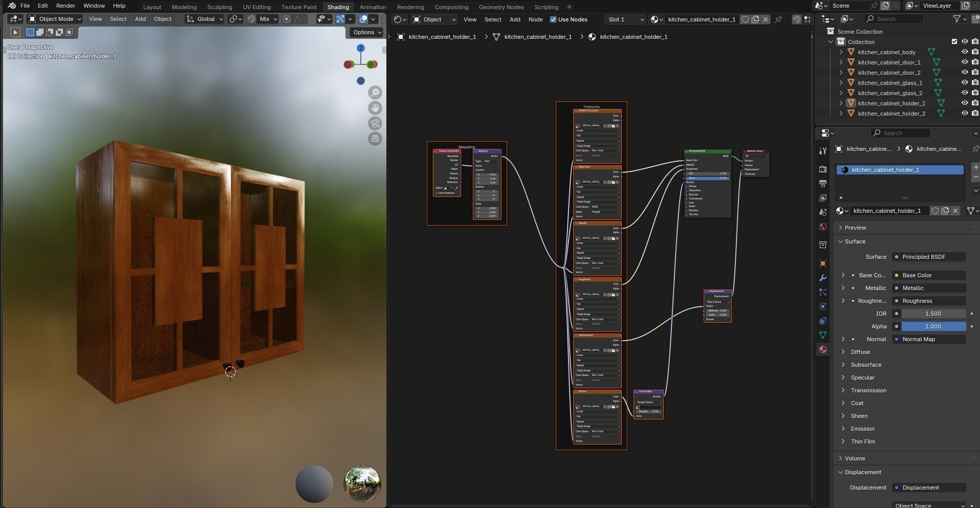The width and height of the screenshot is (980, 508).
Task: Toggle viewport overlays button
Action: coord(363,19)
